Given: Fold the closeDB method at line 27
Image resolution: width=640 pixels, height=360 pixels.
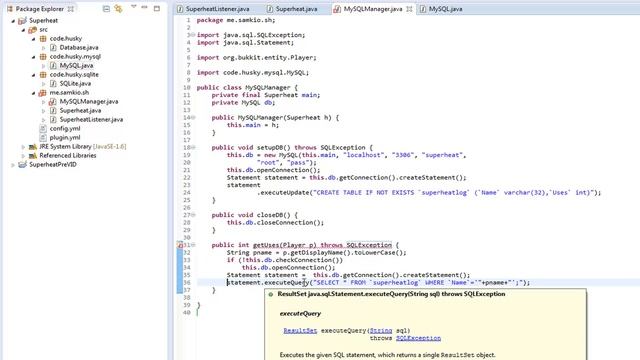Looking at the screenshot, I should 193,215.
